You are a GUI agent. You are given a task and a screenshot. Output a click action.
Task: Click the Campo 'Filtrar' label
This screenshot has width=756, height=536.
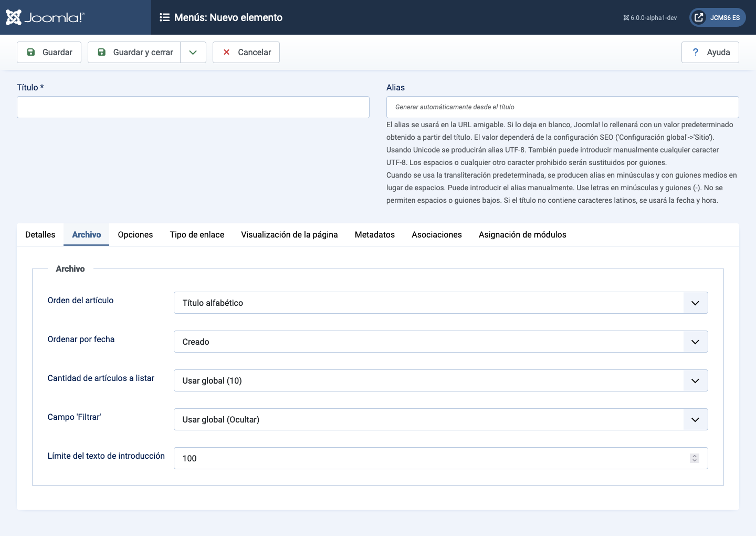[x=74, y=417]
